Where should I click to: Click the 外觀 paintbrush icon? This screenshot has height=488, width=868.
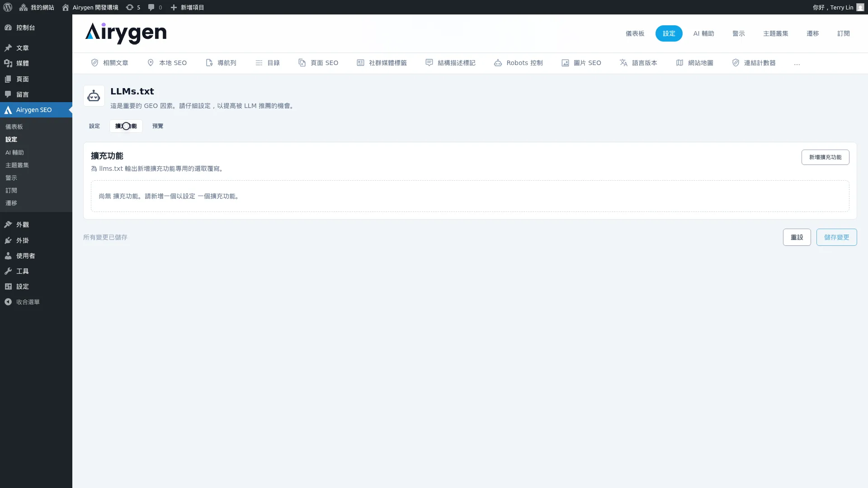(x=8, y=225)
